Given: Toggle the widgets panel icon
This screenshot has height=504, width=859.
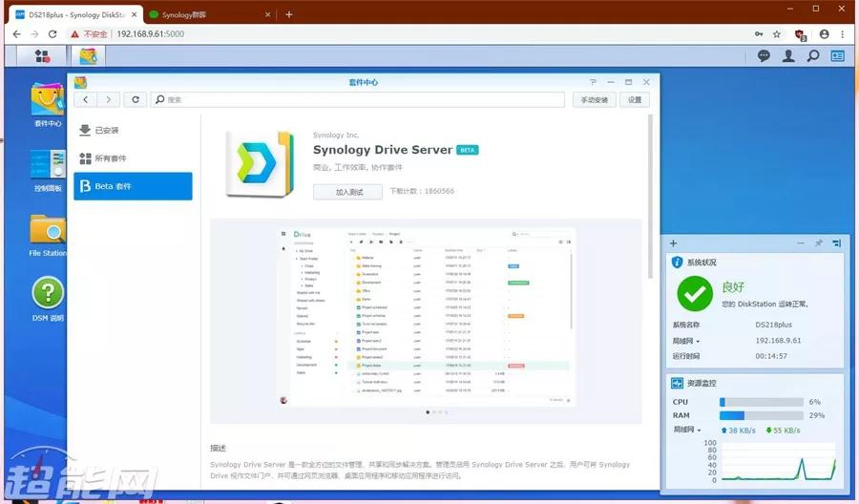Looking at the screenshot, I should 838,56.
